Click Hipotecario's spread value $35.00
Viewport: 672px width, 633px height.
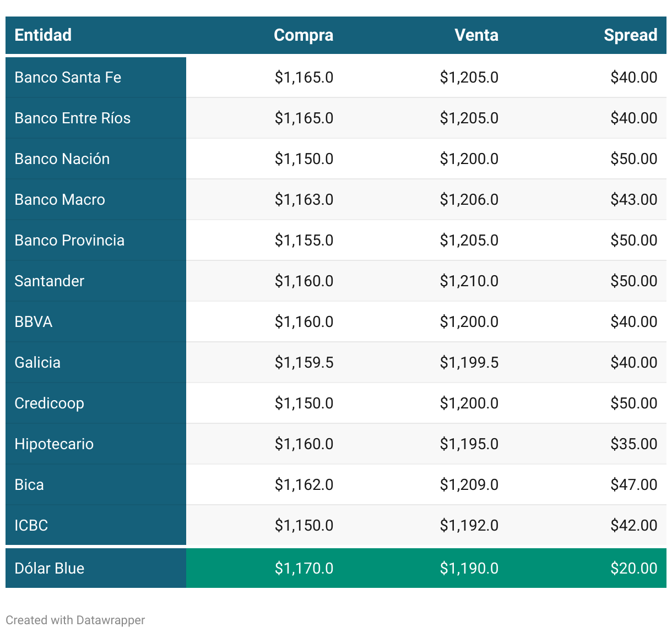tap(633, 444)
